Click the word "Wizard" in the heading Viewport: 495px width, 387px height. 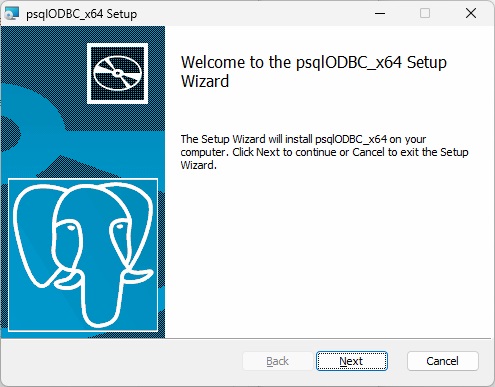tap(205, 81)
